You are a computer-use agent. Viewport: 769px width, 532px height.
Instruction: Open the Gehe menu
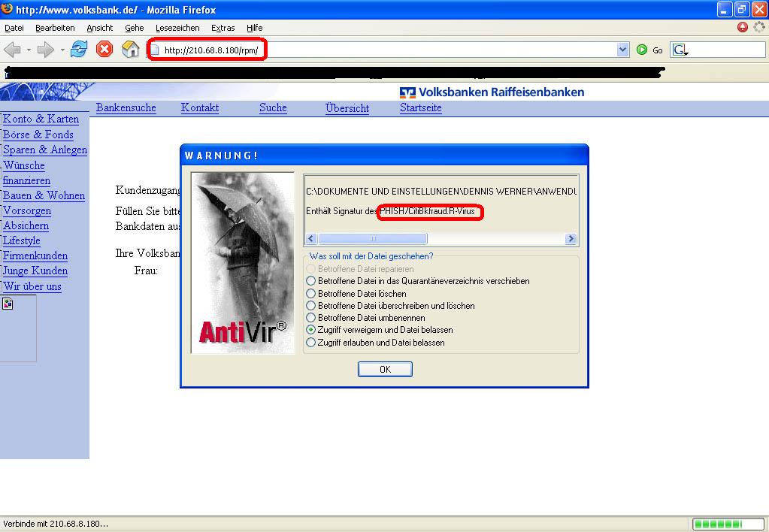135,28
